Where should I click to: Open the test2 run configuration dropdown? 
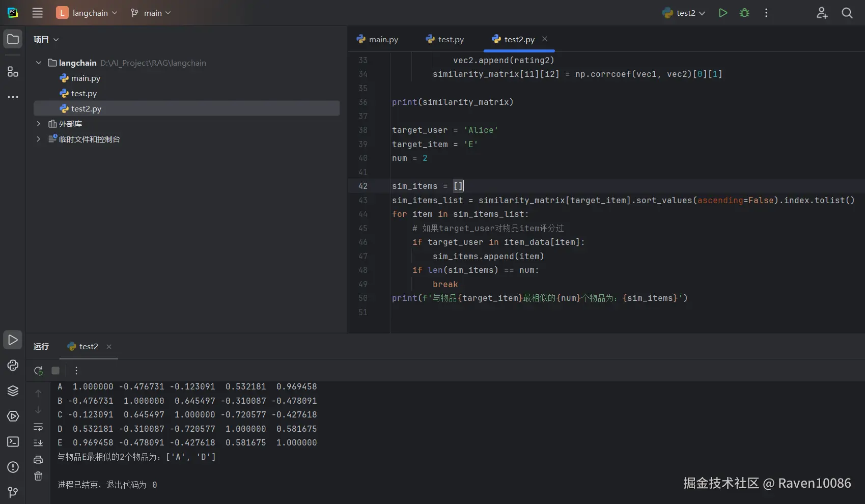point(684,13)
